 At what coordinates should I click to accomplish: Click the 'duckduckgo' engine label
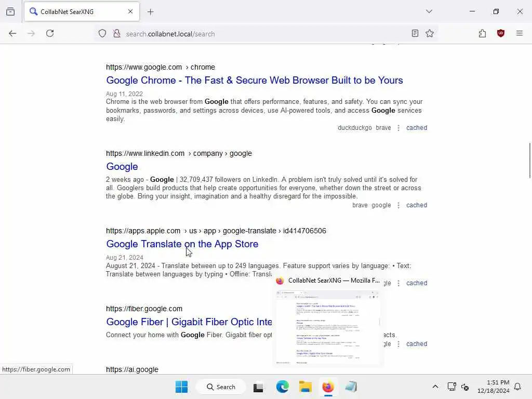pyautogui.click(x=354, y=128)
